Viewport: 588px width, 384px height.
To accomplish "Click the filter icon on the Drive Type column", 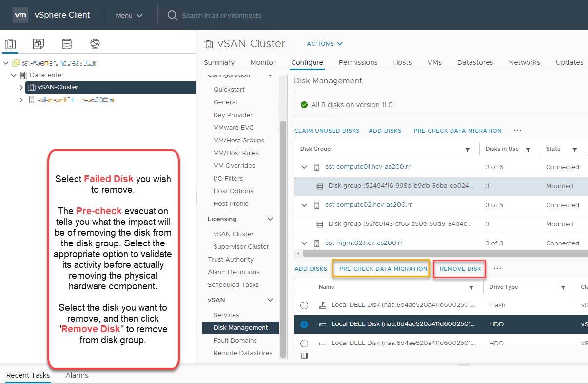I will tap(563, 287).
